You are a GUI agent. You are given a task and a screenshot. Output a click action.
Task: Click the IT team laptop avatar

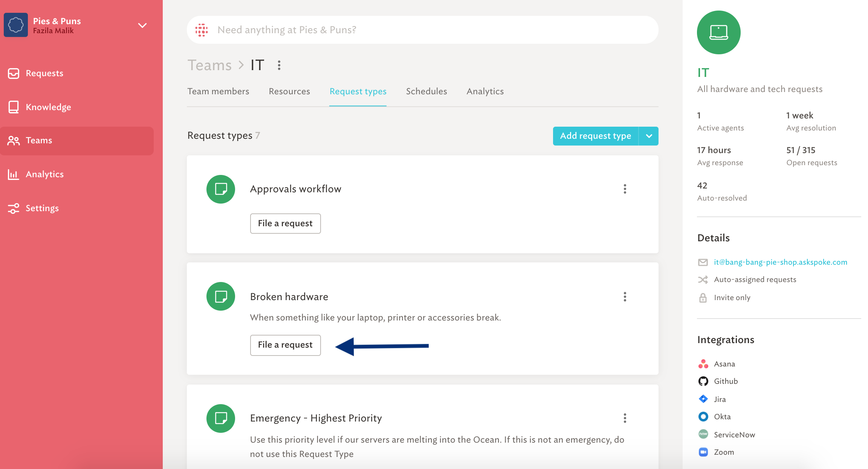click(x=718, y=32)
